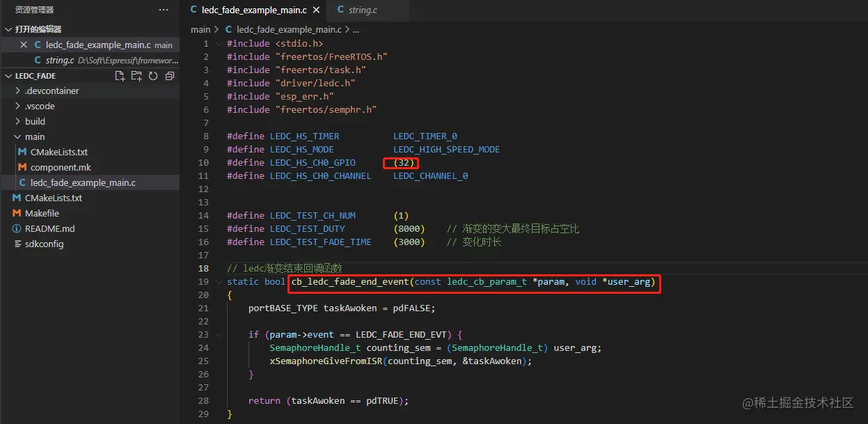Collapse the open editors section
868x424 pixels.
(8, 29)
